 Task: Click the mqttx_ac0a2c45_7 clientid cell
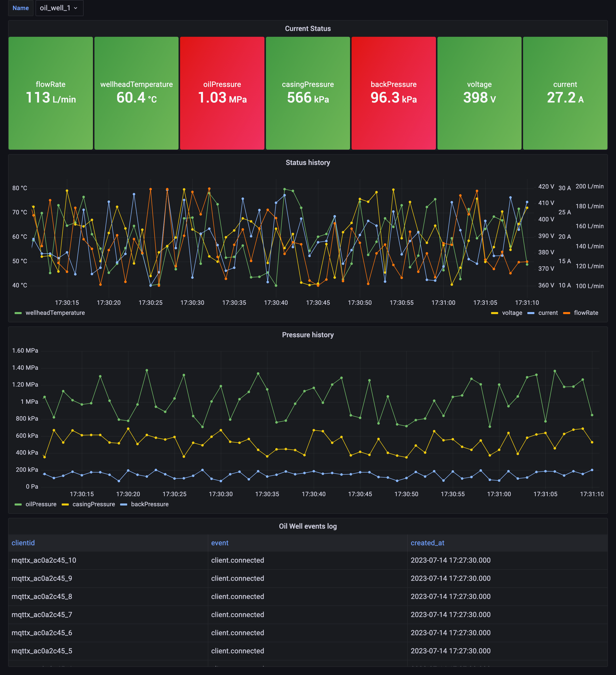coord(108,615)
